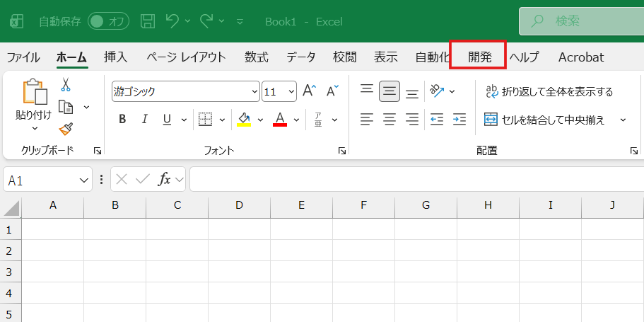Cut selection with the scissors icon
This screenshot has width=644, height=322.
click(66, 84)
